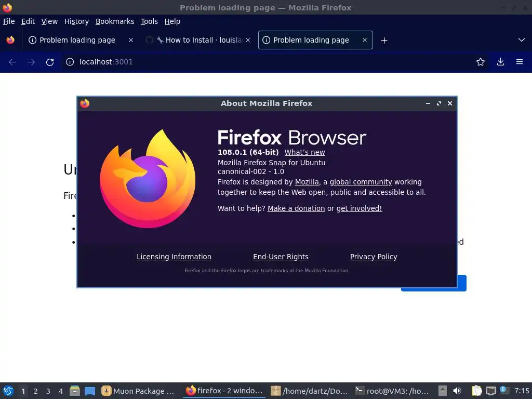532x399 pixels.
Task: Open Licensing Information link
Action: pos(174,257)
